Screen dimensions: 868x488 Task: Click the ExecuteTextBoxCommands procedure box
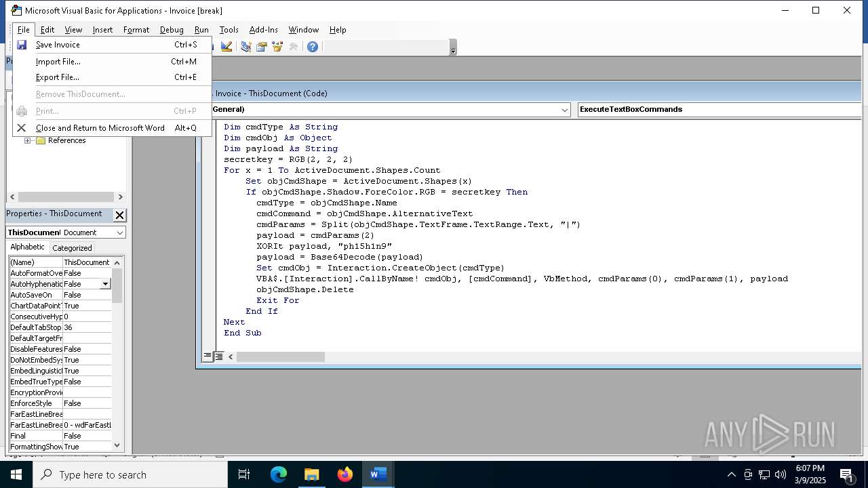click(x=719, y=110)
